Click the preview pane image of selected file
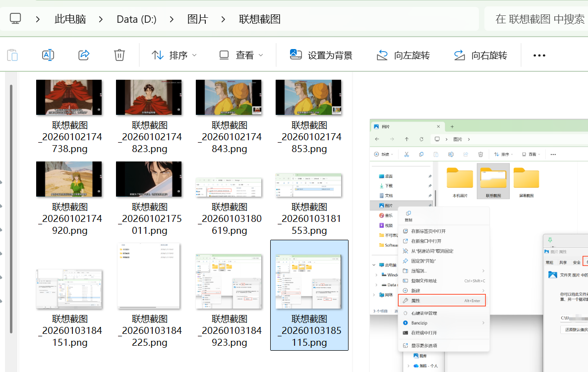Viewport: 588px width, 372px height. tap(479, 245)
